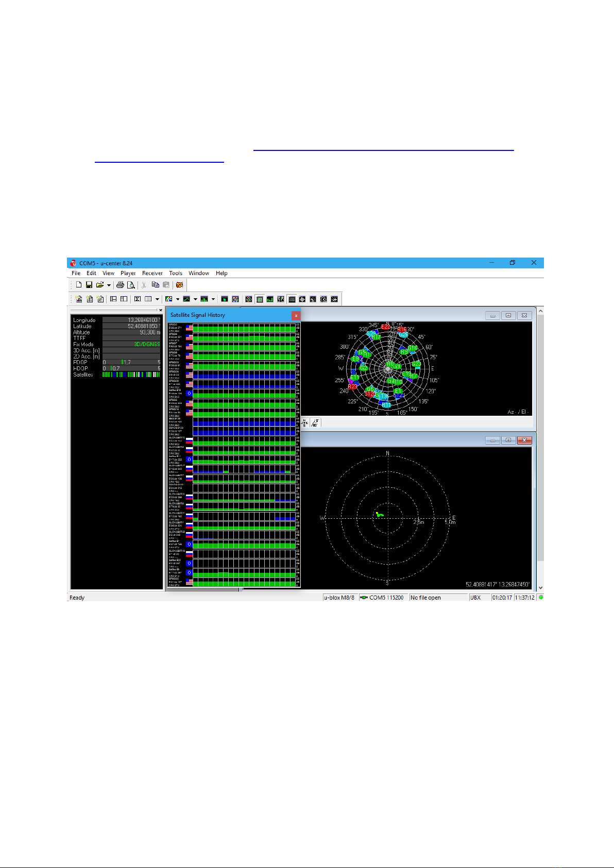Image resolution: width=614 pixels, height=868 pixels.
Task: Toggle the N/S orientation button in Sky View
Action: (305, 422)
